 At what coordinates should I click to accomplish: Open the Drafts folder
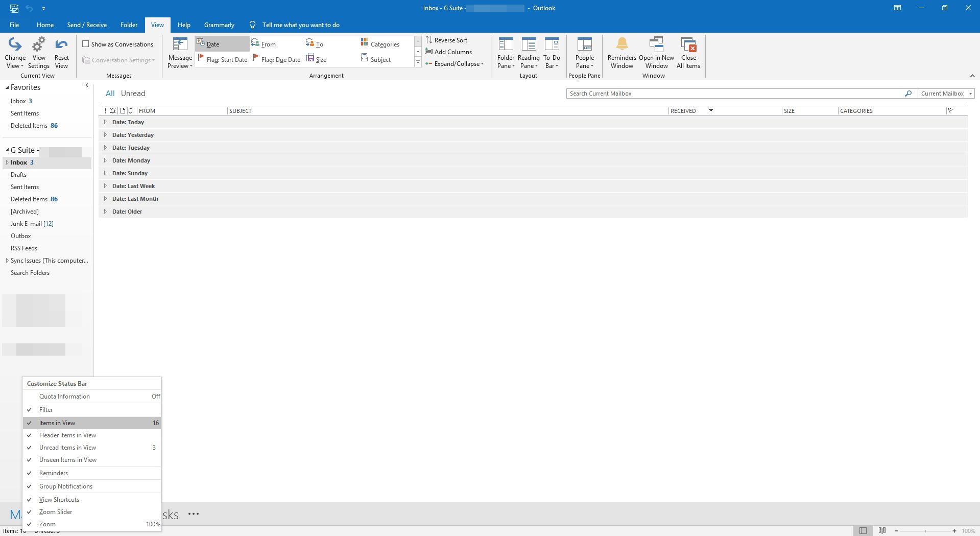pos(18,175)
